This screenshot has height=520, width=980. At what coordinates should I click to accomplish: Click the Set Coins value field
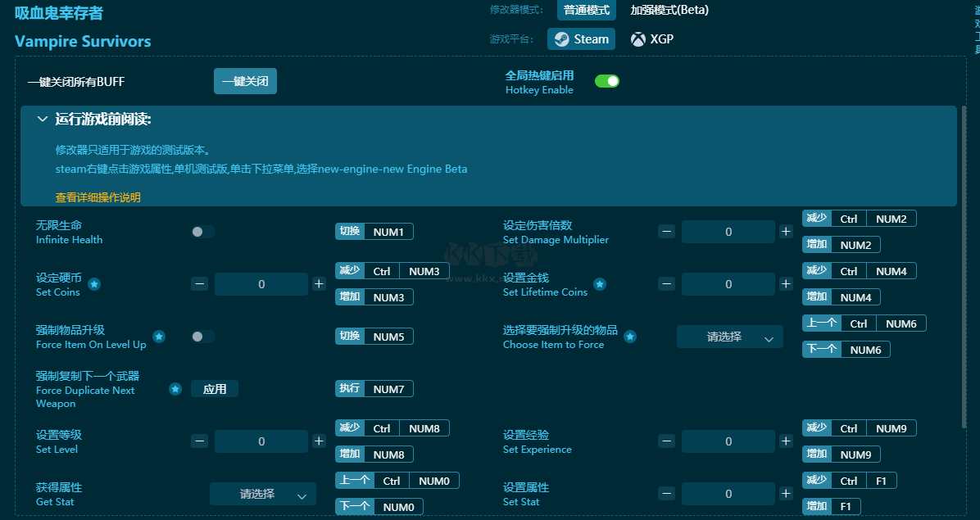(261, 284)
